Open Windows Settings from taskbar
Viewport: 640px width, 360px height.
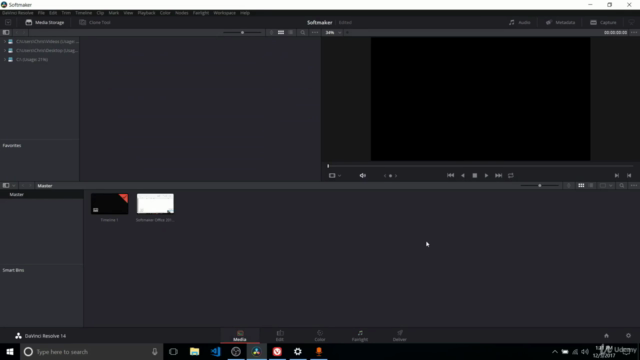(298, 351)
